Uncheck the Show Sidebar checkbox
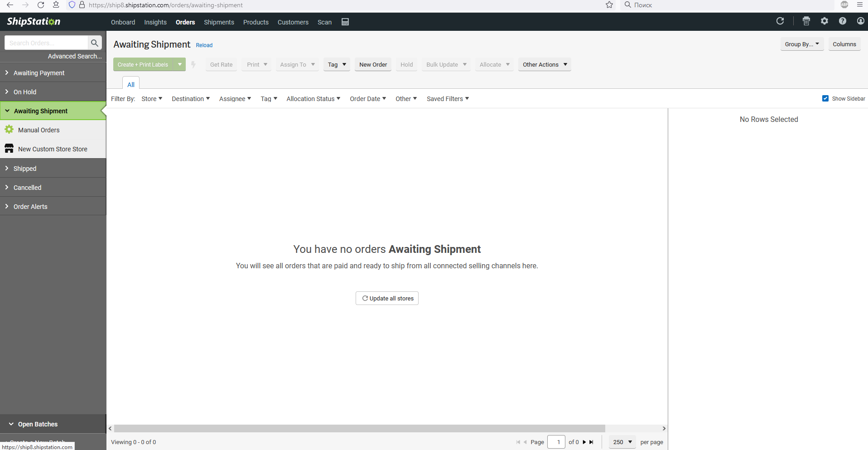This screenshot has height=450, width=868. pyautogui.click(x=825, y=98)
